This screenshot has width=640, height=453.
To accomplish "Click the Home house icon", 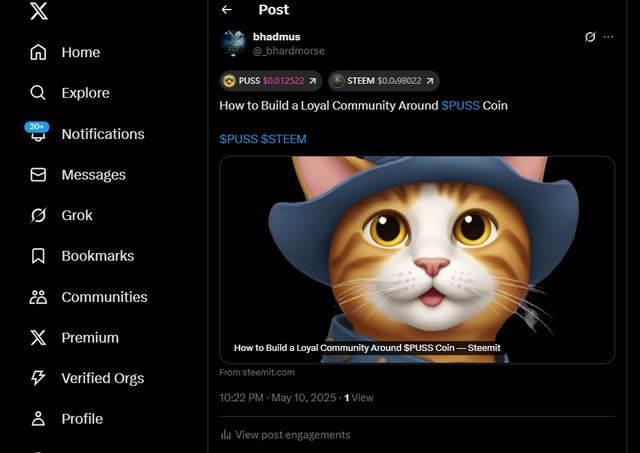I will click(x=38, y=52).
